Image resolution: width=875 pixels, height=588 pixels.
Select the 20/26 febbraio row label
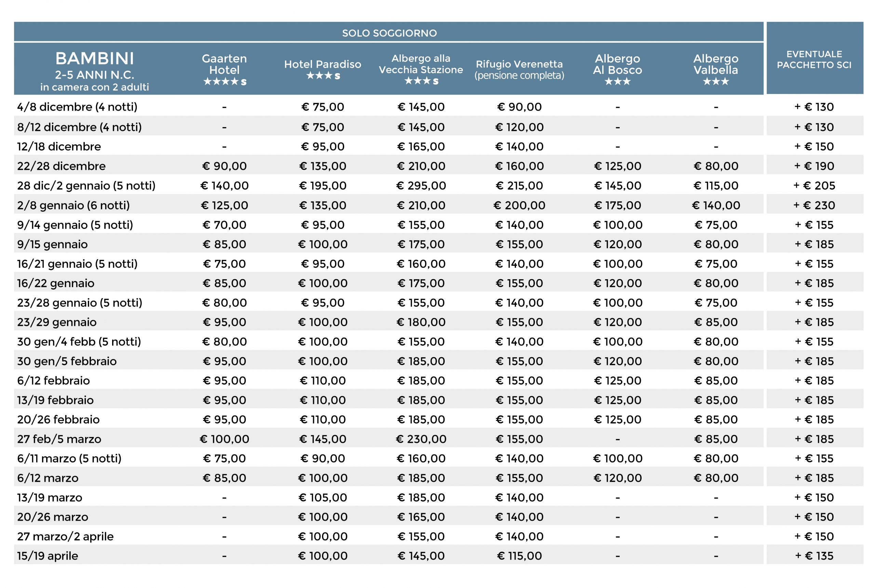58,419
